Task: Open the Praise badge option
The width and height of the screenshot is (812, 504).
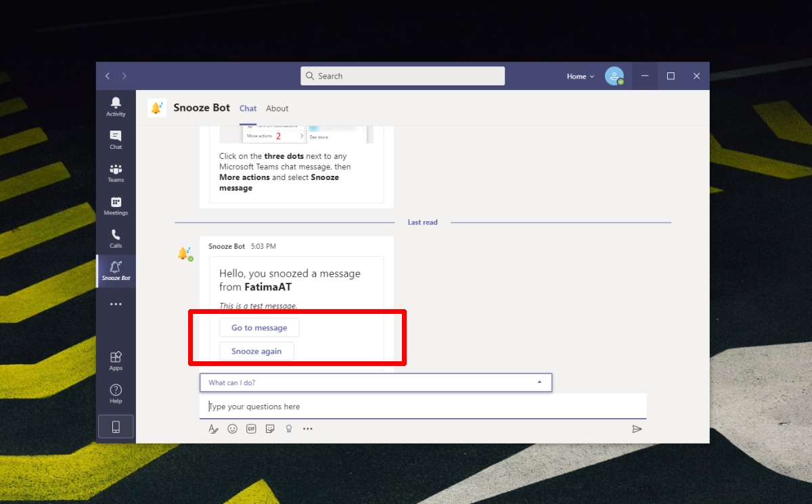Action: pyautogui.click(x=289, y=428)
